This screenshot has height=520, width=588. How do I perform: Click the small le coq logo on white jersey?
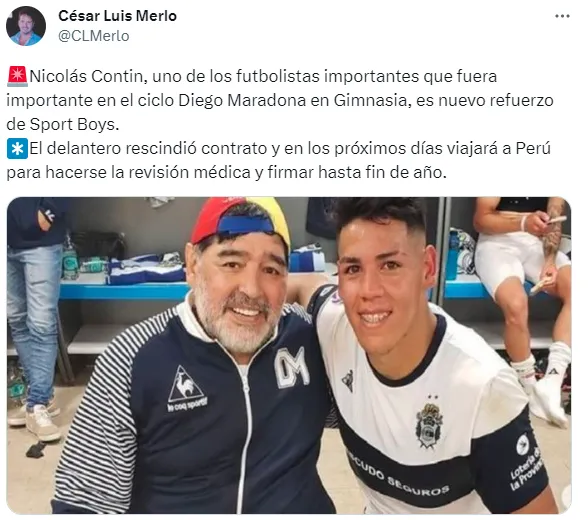click(x=348, y=380)
